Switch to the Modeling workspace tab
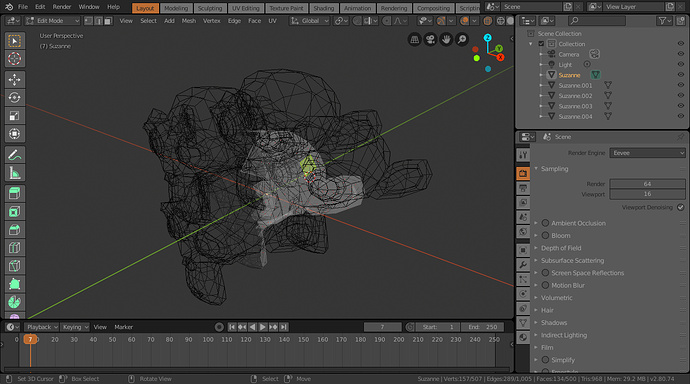Viewport: 690px width, 384px height. point(176,8)
